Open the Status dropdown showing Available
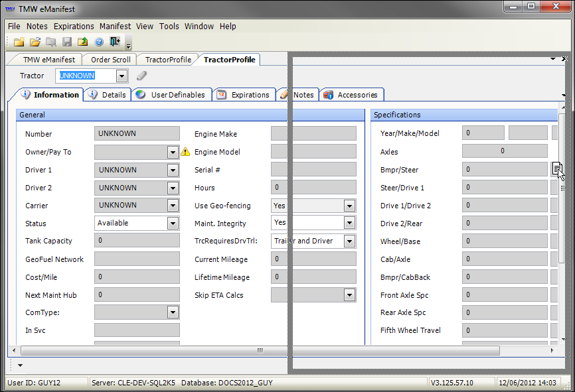The height and width of the screenshot is (392, 575). [173, 224]
